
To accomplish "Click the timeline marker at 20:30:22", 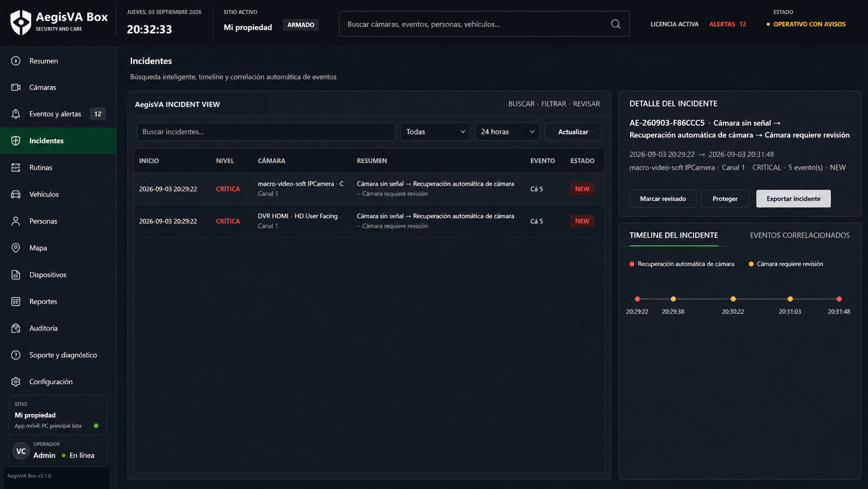I will tap(733, 299).
